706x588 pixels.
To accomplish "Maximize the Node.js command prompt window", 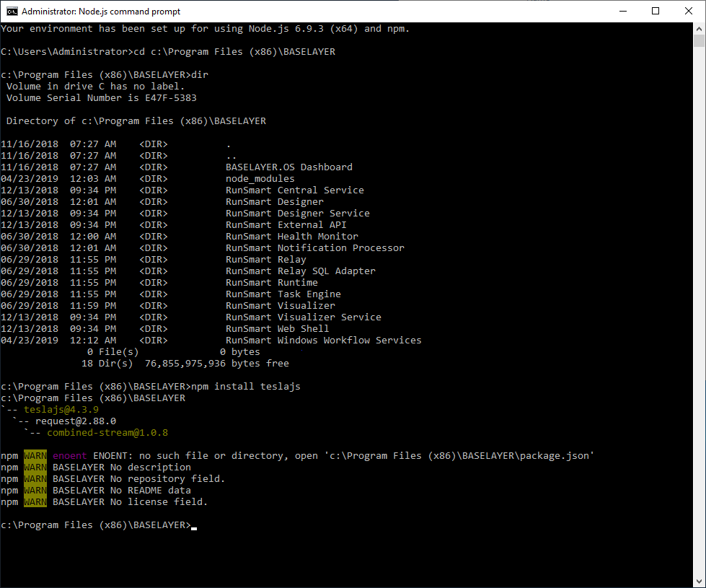I will point(656,12).
